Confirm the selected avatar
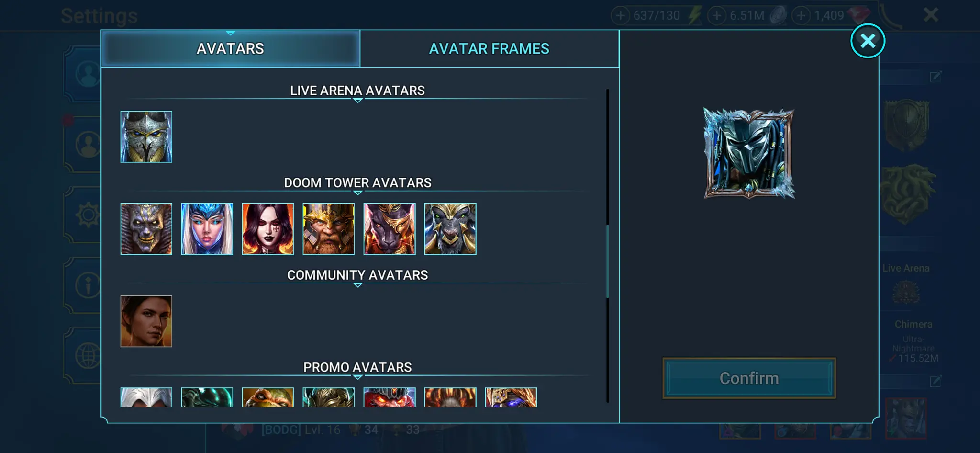The height and width of the screenshot is (453, 980). pos(749,378)
